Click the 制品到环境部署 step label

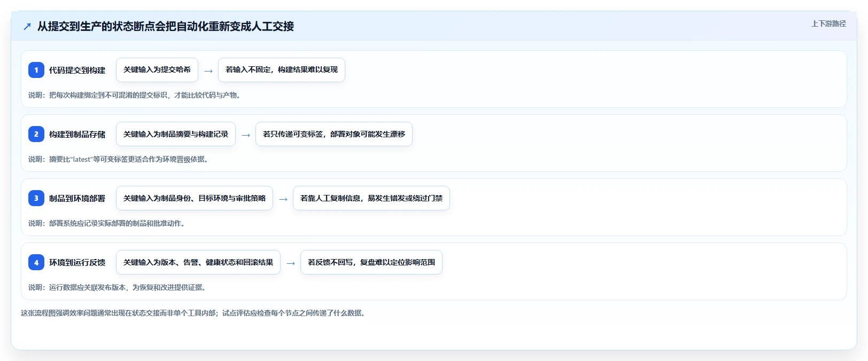[77, 198]
